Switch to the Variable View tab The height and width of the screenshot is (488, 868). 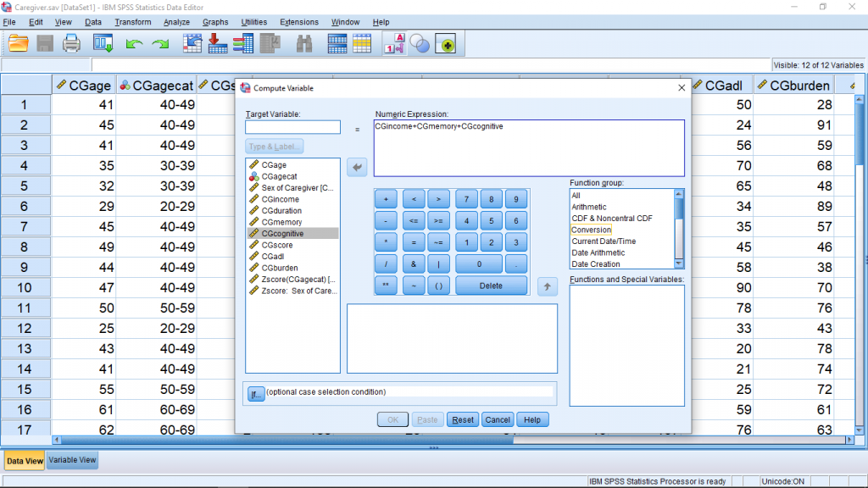click(73, 460)
